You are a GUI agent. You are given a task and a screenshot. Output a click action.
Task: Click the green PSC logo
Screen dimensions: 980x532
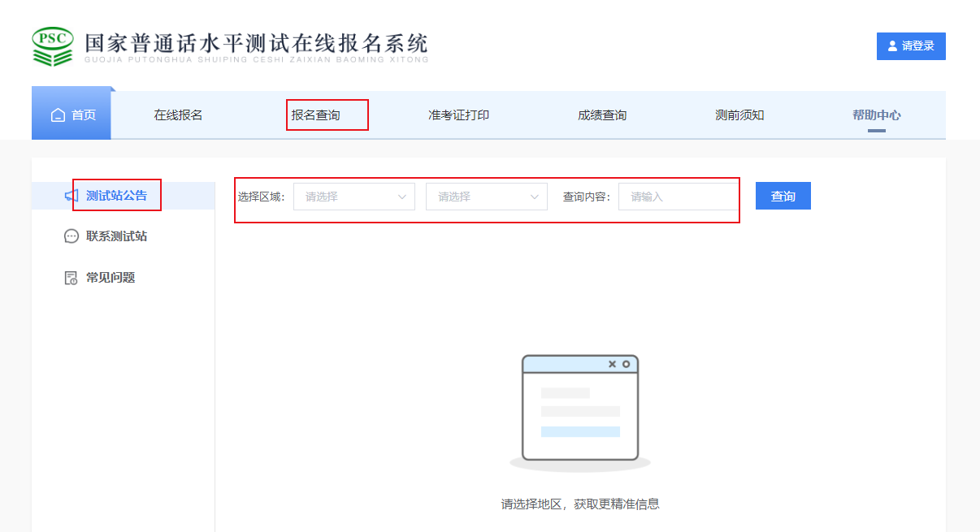pos(53,47)
